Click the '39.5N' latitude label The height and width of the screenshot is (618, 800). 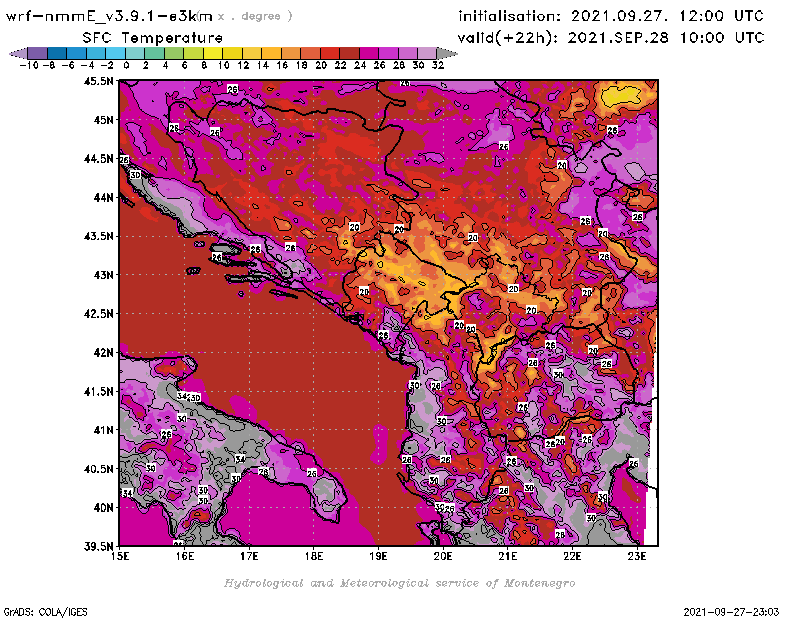point(98,546)
